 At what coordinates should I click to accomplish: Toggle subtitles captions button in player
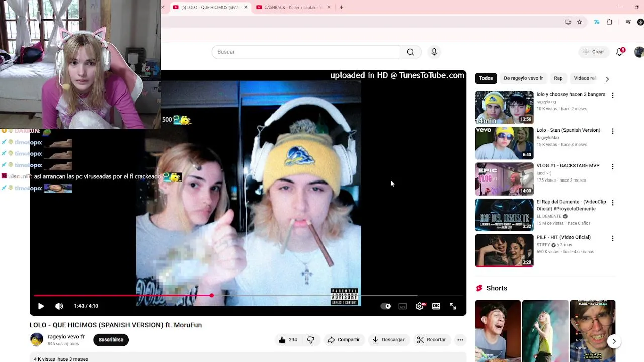(x=403, y=306)
